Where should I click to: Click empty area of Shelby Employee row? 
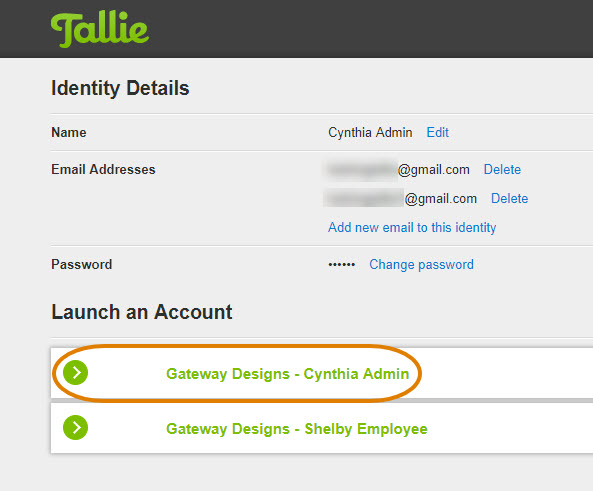[511, 428]
